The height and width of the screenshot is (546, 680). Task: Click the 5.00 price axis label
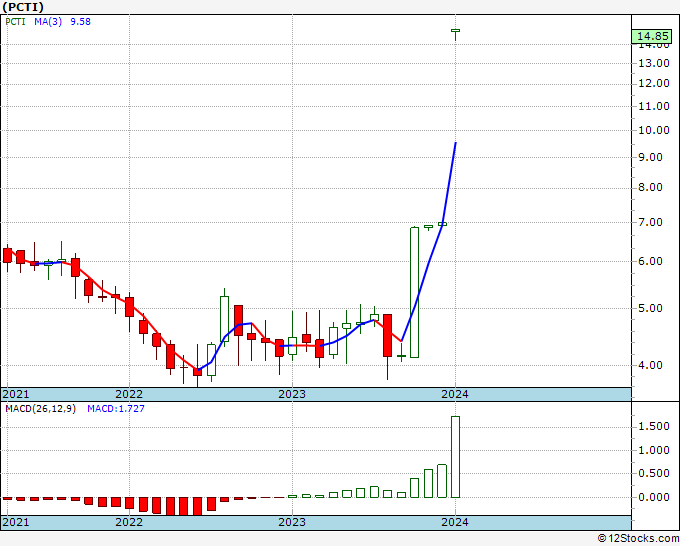[x=651, y=308]
